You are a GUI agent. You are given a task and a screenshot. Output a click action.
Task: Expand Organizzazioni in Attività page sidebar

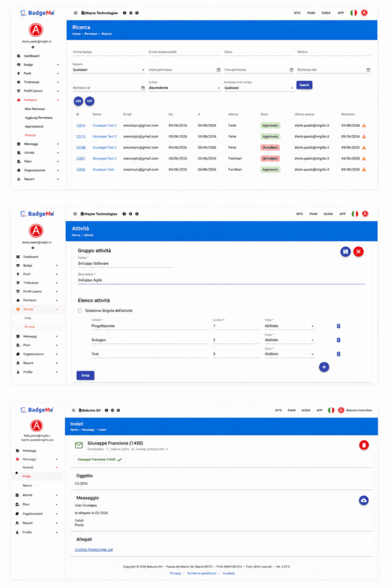(37, 354)
